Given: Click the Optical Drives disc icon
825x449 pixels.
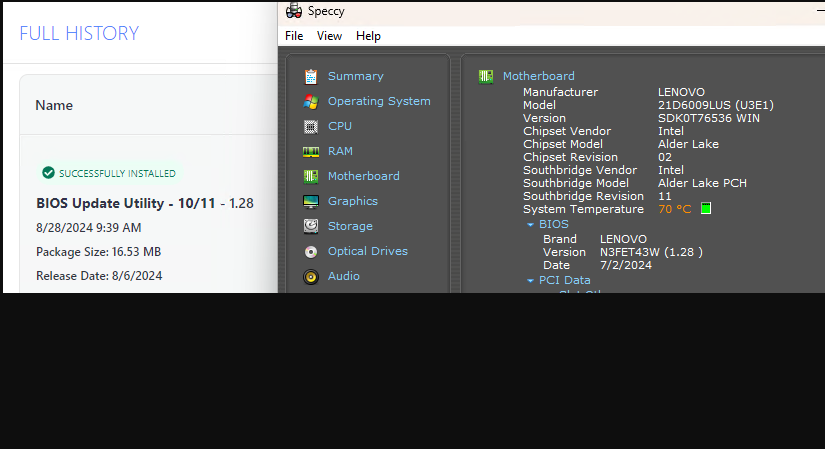Looking at the screenshot, I should tap(311, 252).
